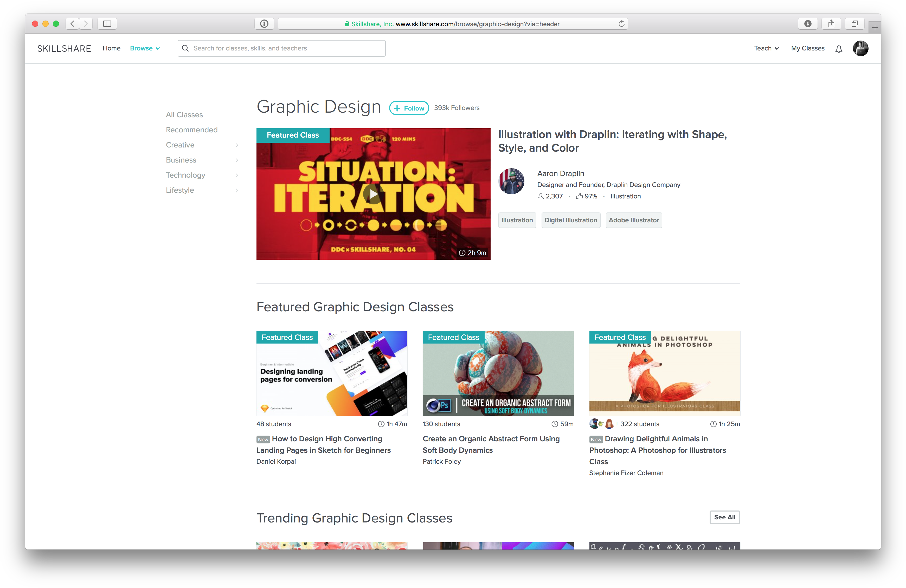Screen dimensions: 906x588
Task: Expand the Business category chevron
Action: click(x=237, y=160)
